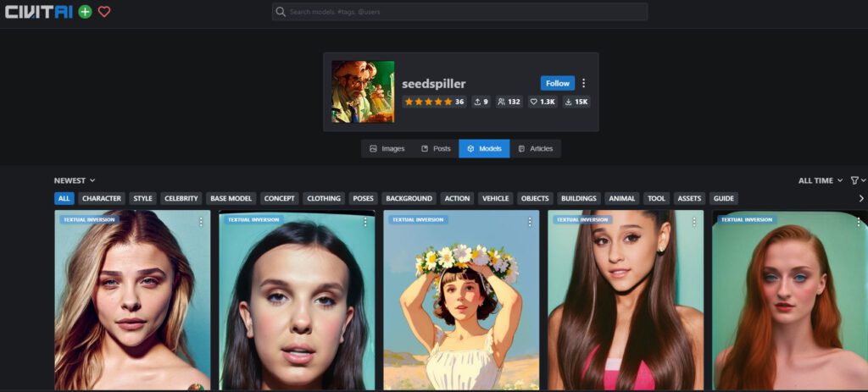
Task: Click the filter funnel icon
Action: [855, 180]
